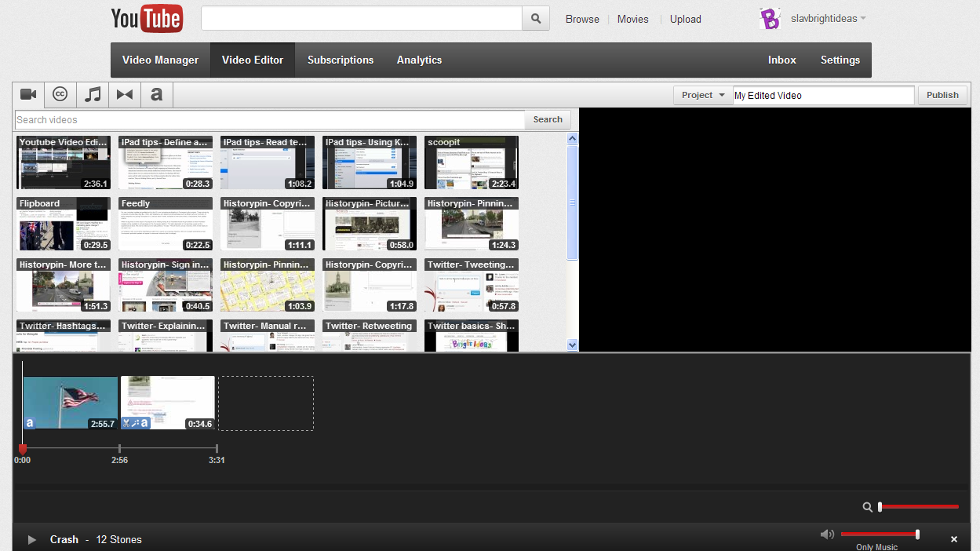This screenshot has height=551, width=980.
Task: Select the 'Twitter- Explainin...' thumbnail
Action: 166,335
